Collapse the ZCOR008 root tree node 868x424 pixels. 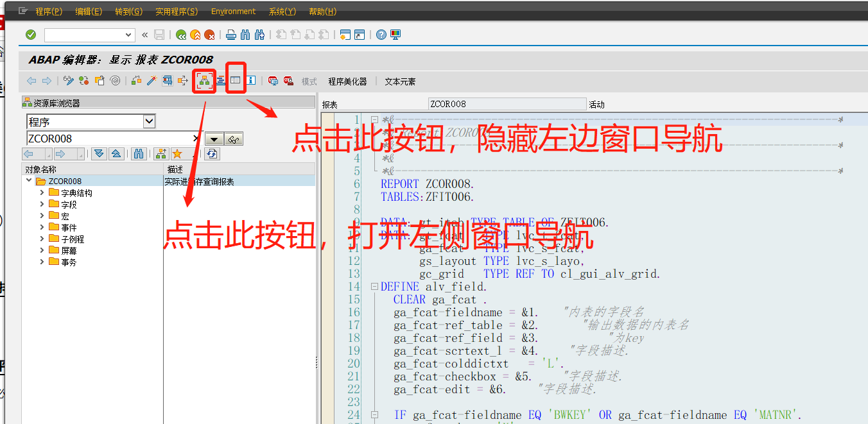click(x=28, y=181)
